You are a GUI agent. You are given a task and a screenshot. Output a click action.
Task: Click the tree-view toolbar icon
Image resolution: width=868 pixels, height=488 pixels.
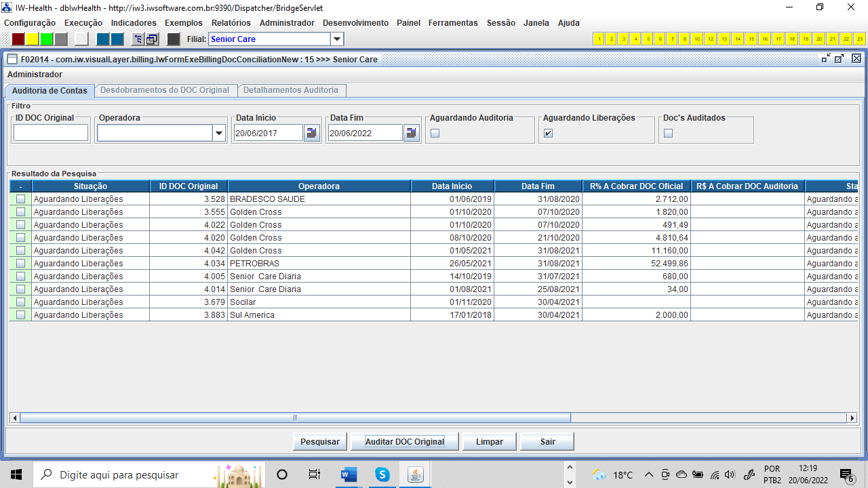pyautogui.click(x=138, y=39)
